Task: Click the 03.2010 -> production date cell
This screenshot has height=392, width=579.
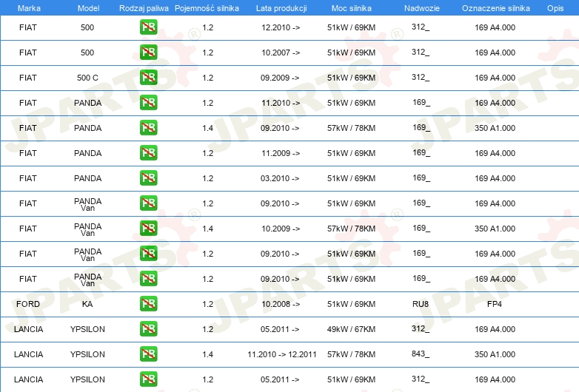Action: pyautogui.click(x=280, y=178)
